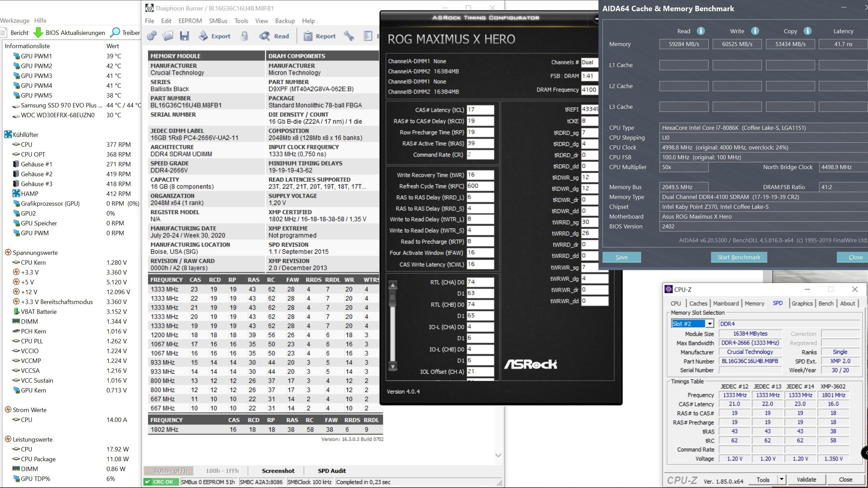The image size is (868, 488).
Task: Open the EEPROM menu
Action: [x=190, y=21]
